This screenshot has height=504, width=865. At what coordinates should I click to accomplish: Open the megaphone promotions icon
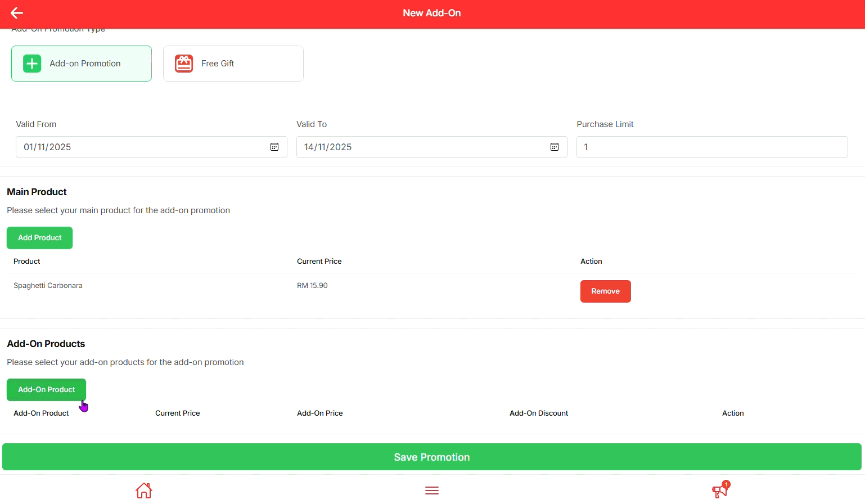pos(720,490)
